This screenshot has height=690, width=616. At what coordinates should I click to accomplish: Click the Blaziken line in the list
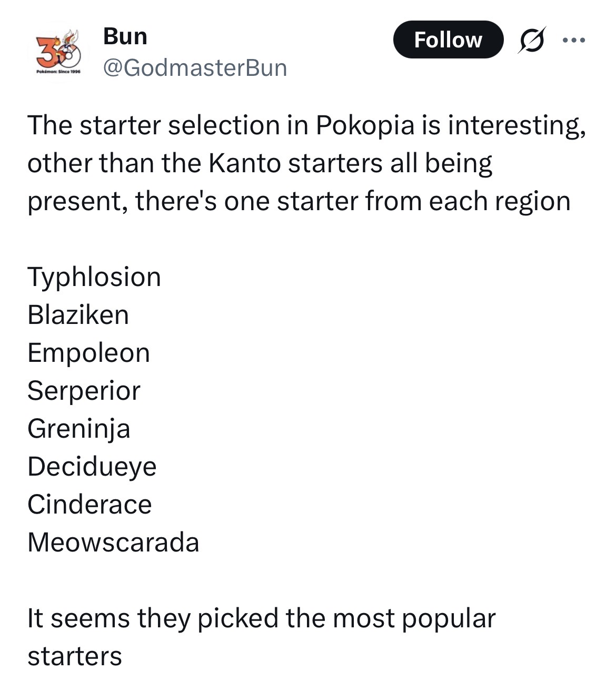[x=78, y=315]
